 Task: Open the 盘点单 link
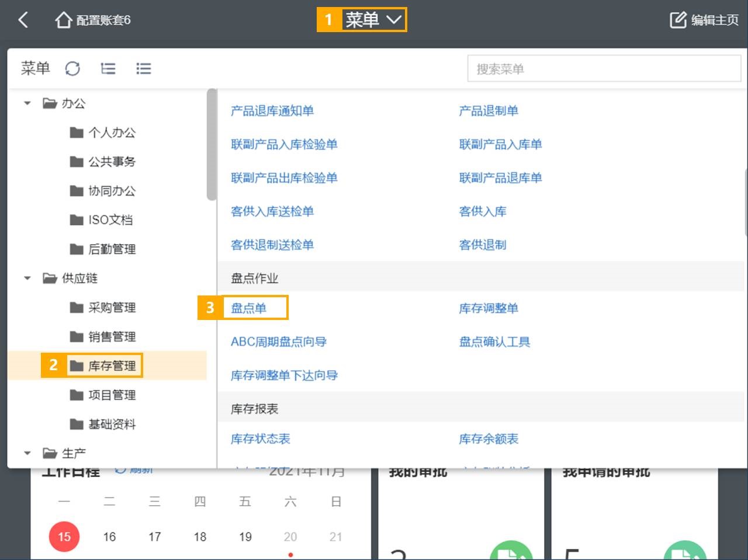coord(249,308)
